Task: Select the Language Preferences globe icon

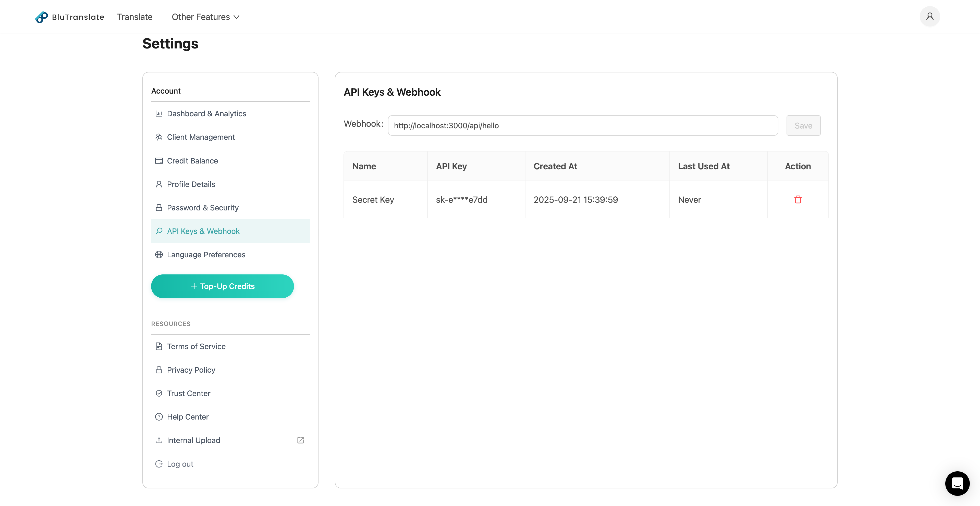Action: click(x=159, y=255)
